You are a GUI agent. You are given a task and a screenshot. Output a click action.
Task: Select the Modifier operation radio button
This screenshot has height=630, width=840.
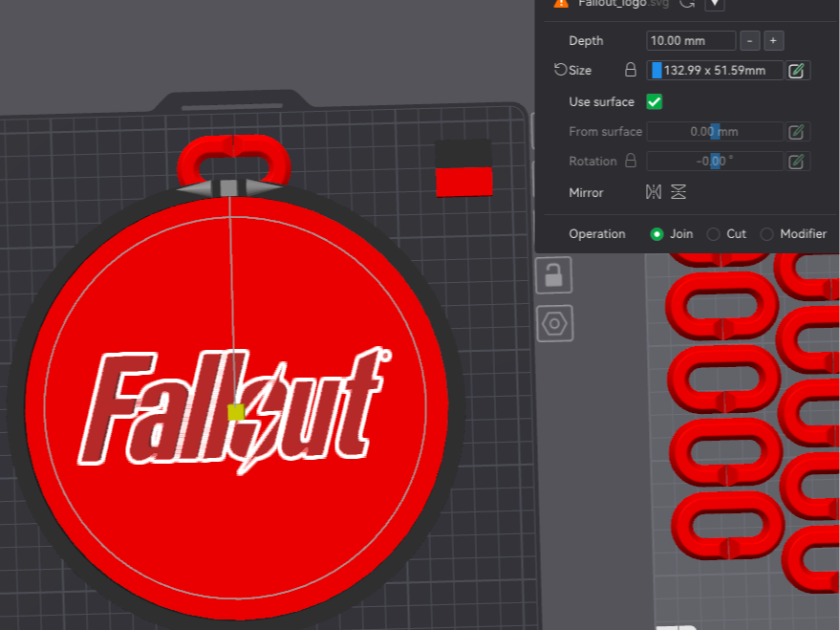click(x=767, y=233)
